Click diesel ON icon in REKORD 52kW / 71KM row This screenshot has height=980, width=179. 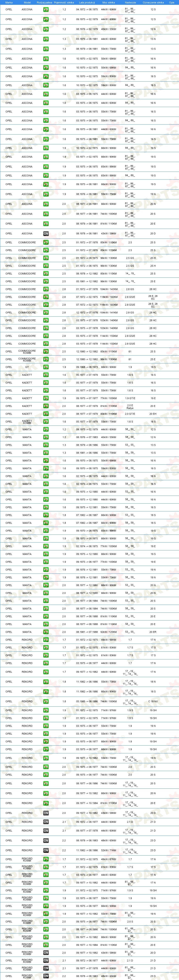point(46,851)
